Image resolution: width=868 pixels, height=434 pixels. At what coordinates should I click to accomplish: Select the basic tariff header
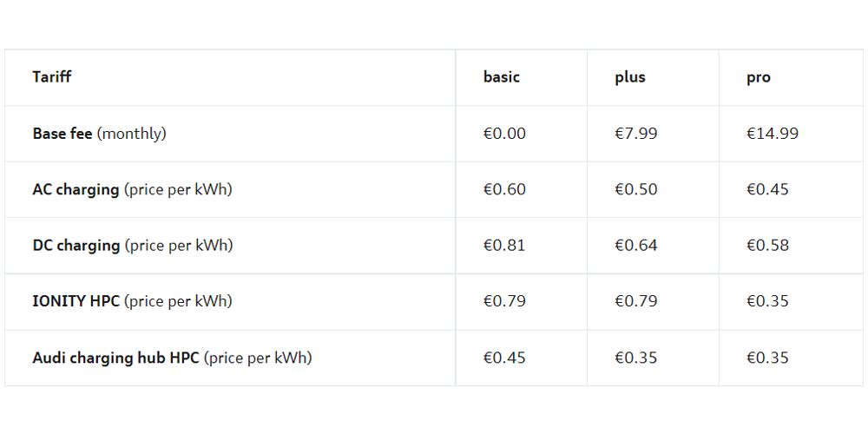tap(502, 77)
